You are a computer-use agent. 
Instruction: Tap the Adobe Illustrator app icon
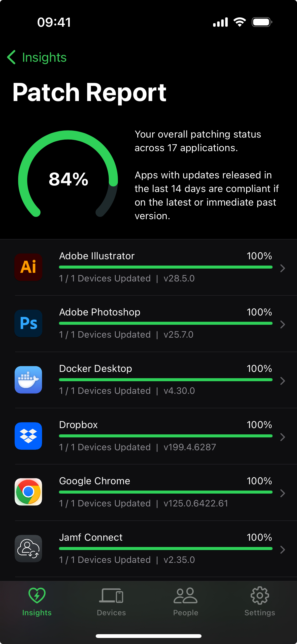pyautogui.click(x=28, y=267)
